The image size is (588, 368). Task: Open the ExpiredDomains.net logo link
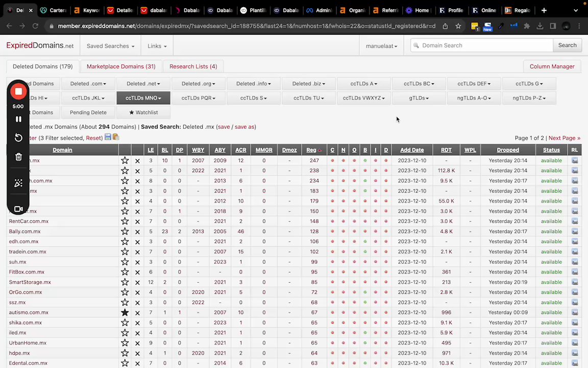40,45
